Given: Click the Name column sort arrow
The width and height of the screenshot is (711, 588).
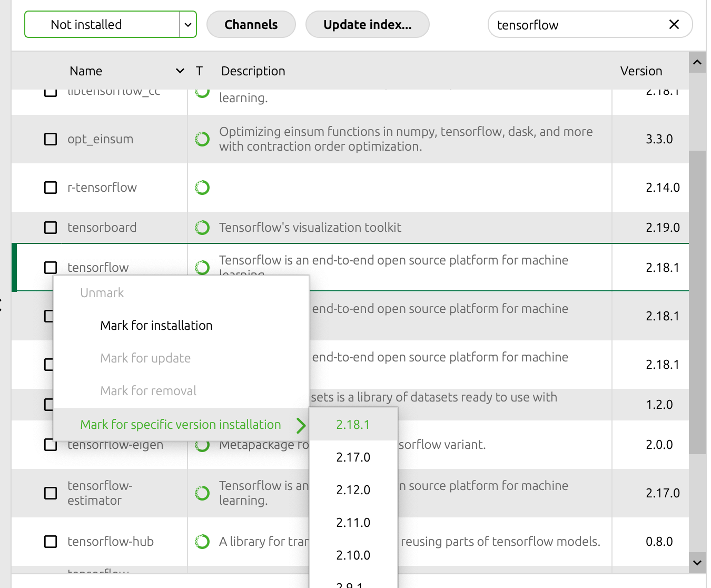Looking at the screenshot, I should click(180, 71).
